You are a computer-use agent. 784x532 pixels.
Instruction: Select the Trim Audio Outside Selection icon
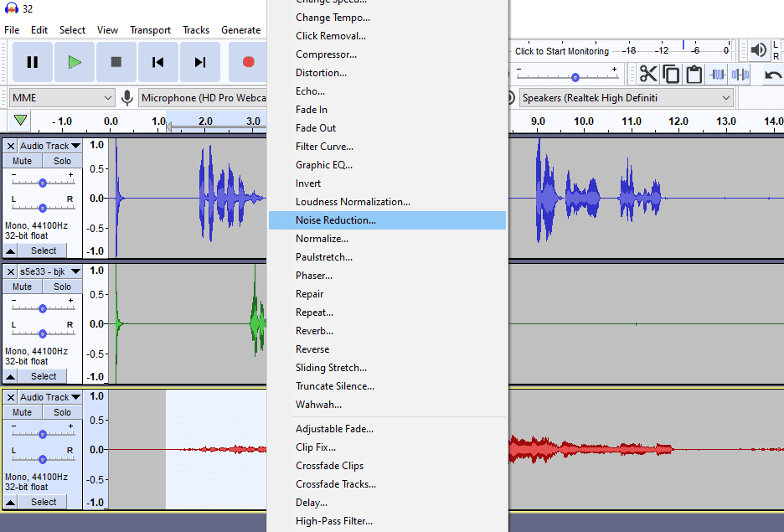[x=717, y=74]
